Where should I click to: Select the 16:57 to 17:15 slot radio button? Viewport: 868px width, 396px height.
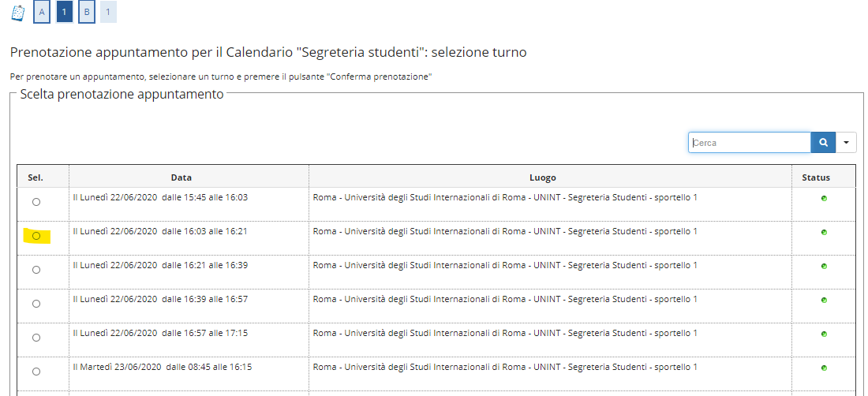click(36, 338)
